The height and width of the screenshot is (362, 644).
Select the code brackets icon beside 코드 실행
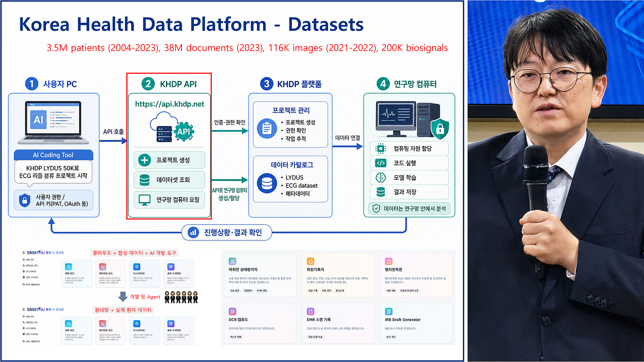[381, 163]
